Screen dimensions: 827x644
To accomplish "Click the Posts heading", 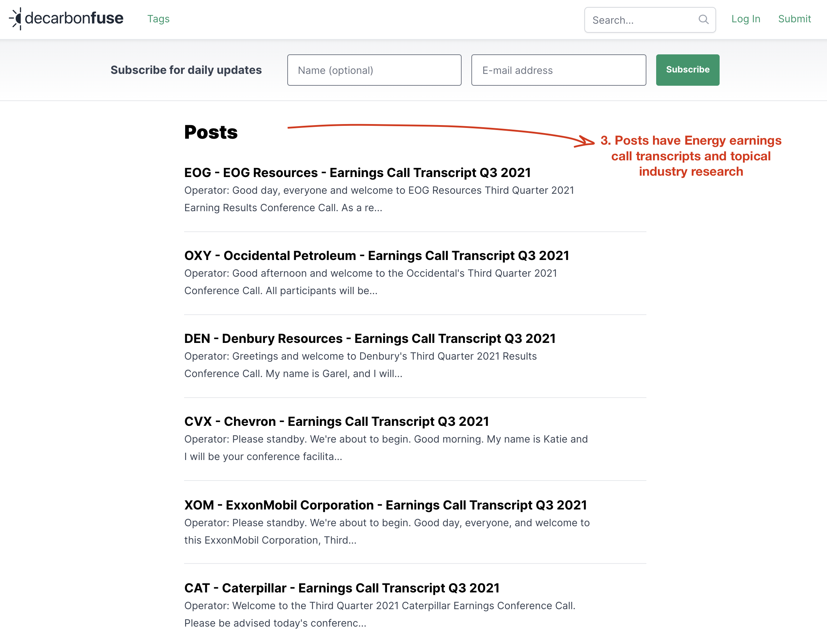I will click(211, 132).
